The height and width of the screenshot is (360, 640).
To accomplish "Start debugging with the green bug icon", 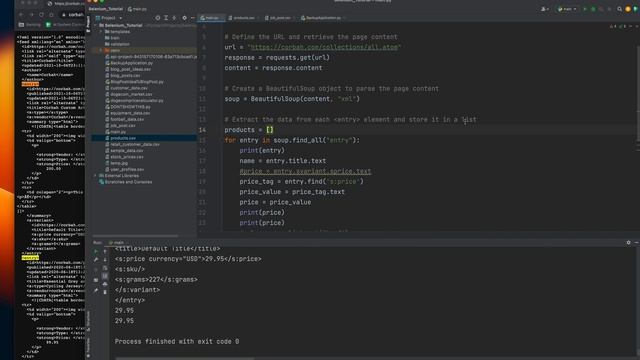I will click(x=593, y=9).
